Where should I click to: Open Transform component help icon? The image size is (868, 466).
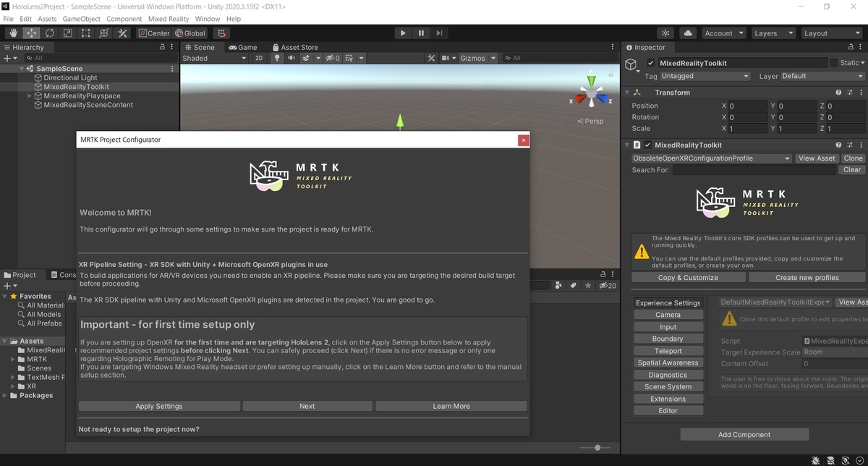(838, 93)
